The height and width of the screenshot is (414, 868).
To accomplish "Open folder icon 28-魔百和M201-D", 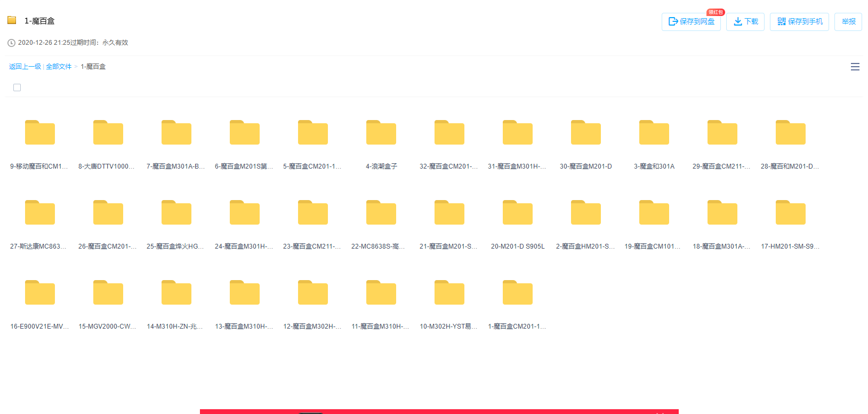I will tap(791, 132).
